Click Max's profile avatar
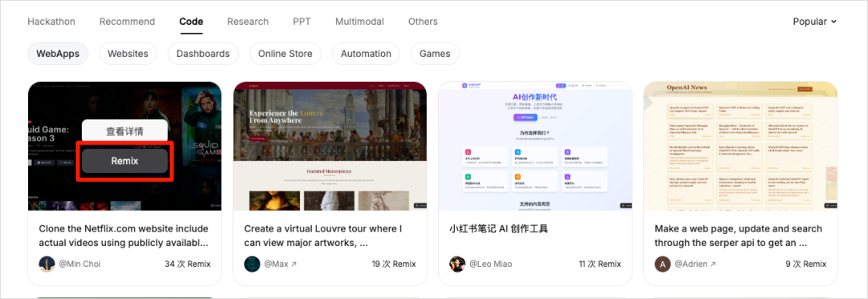 (x=252, y=264)
